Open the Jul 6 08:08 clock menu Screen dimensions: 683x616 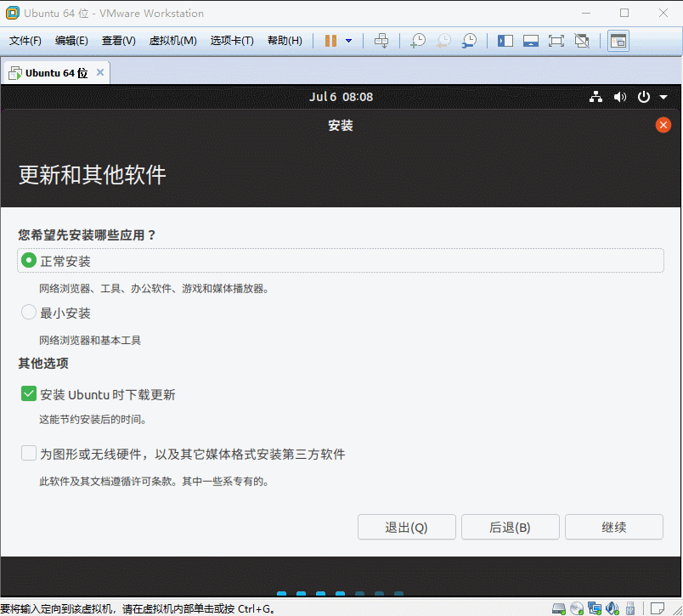click(341, 98)
